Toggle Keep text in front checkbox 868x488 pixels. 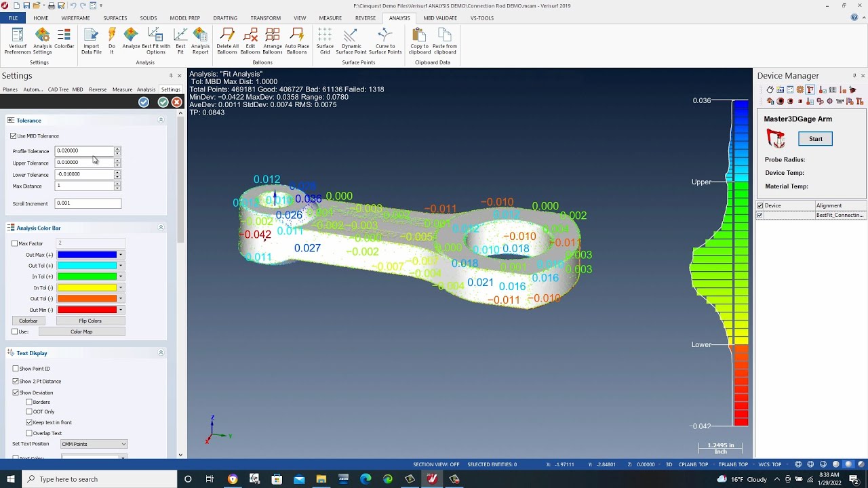(x=29, y=422)
